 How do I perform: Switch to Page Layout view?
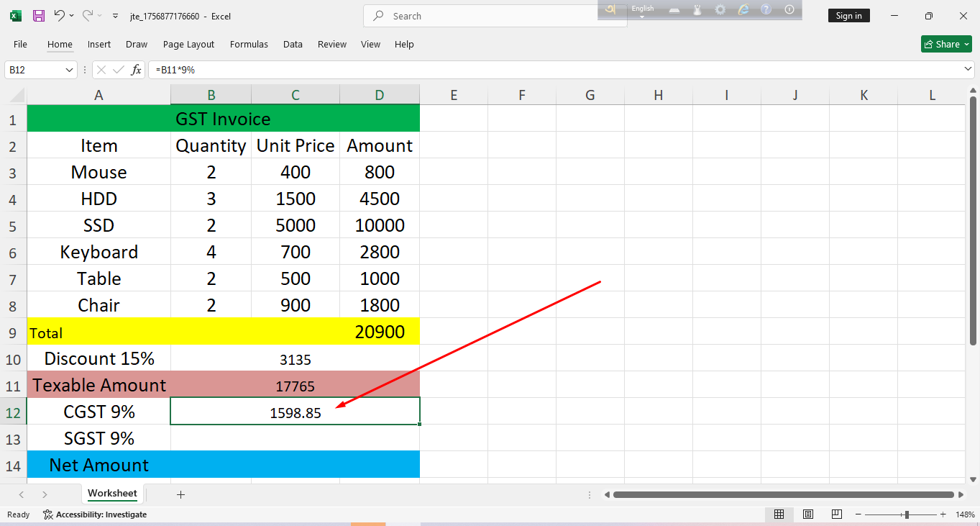tap(808, 514)
